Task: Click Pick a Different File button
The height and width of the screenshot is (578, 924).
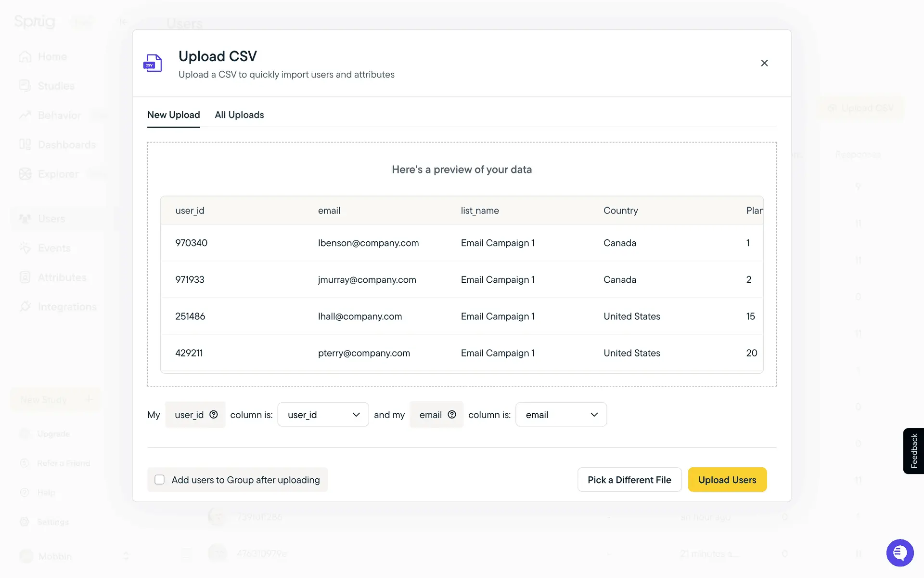Action: coord(629,480)
